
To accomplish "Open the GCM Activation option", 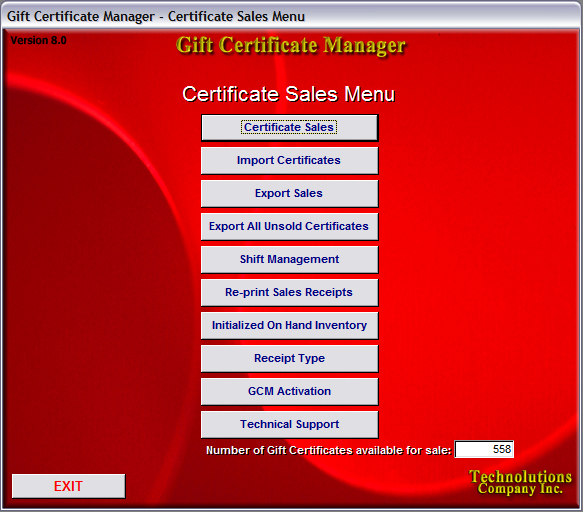I will coord(289,392).
